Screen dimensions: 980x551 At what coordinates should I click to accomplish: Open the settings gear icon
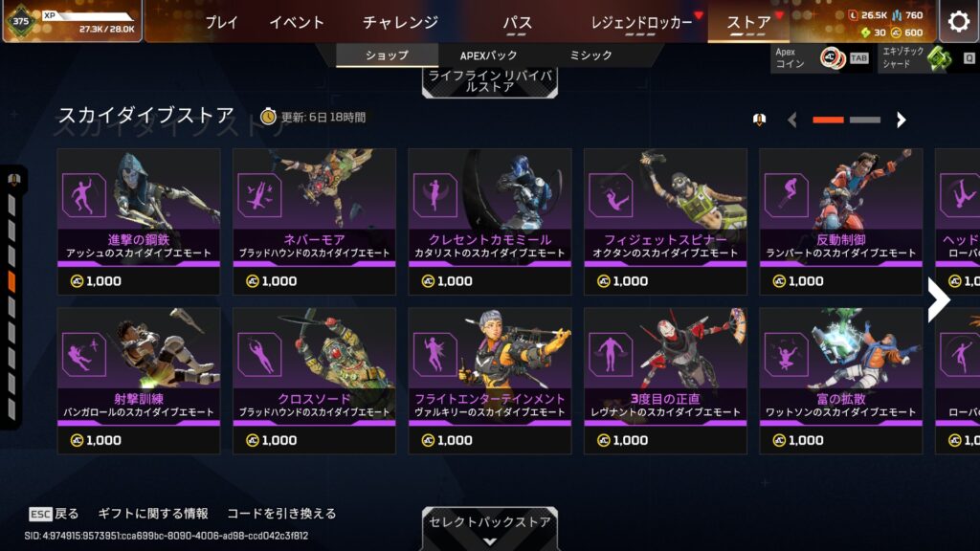pyautogui.click(x=958, y=22)
